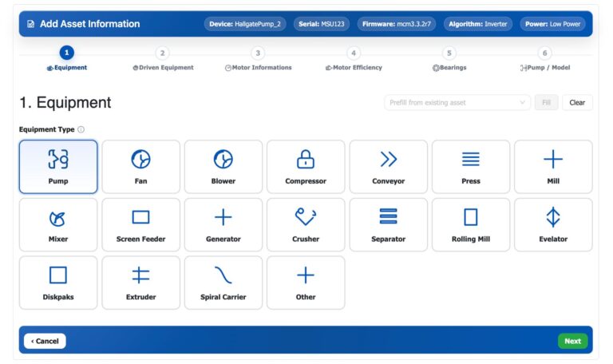The image size is (613, 364).
Task: Click the Clear button
Action: (x=577, y=102)
